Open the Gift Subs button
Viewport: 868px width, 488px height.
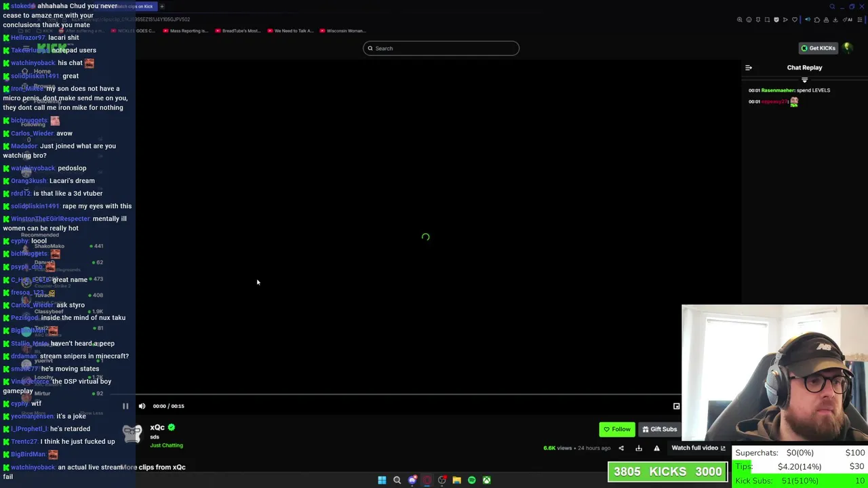(660, 429)
